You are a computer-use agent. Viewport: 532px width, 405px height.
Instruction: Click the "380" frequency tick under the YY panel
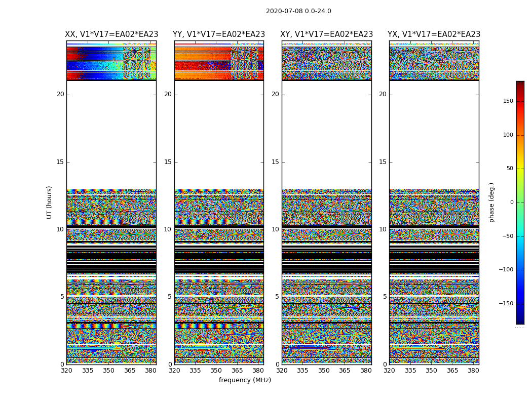point(258,371)
